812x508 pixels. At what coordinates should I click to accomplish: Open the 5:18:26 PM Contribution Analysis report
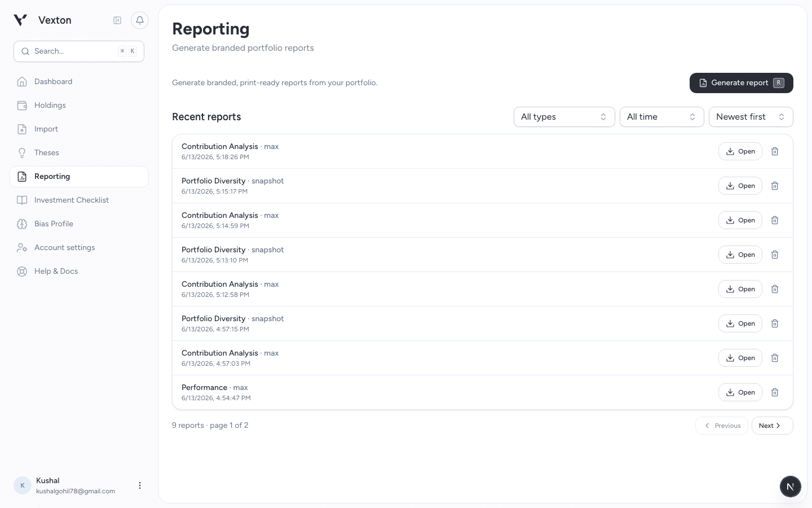pos(740,151)
